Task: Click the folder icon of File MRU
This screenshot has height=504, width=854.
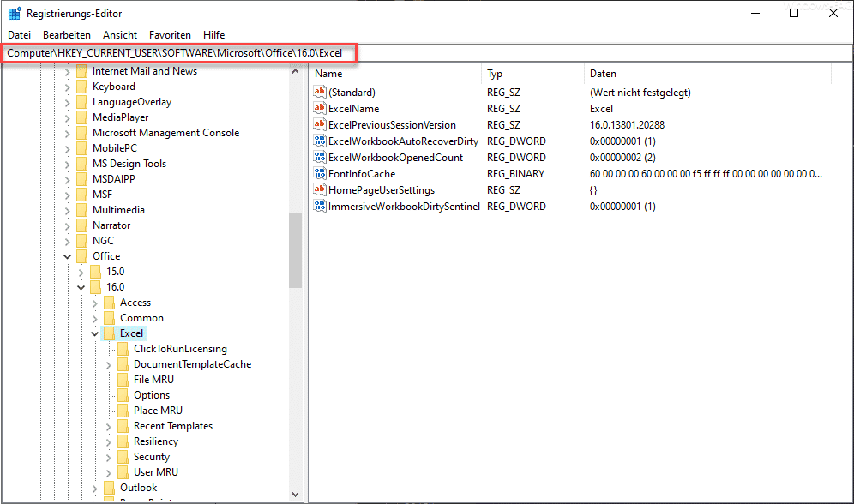Action: pyautogui.click(x=123, y=380)
